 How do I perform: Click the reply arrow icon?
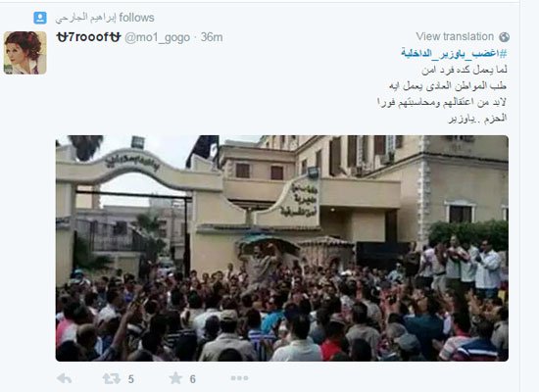click(64, 378)
